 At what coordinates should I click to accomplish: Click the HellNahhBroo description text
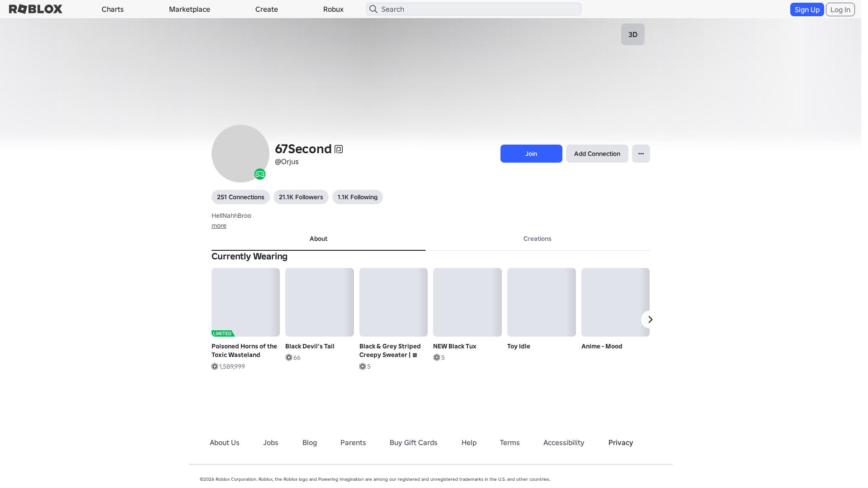[x=231, y=216]
